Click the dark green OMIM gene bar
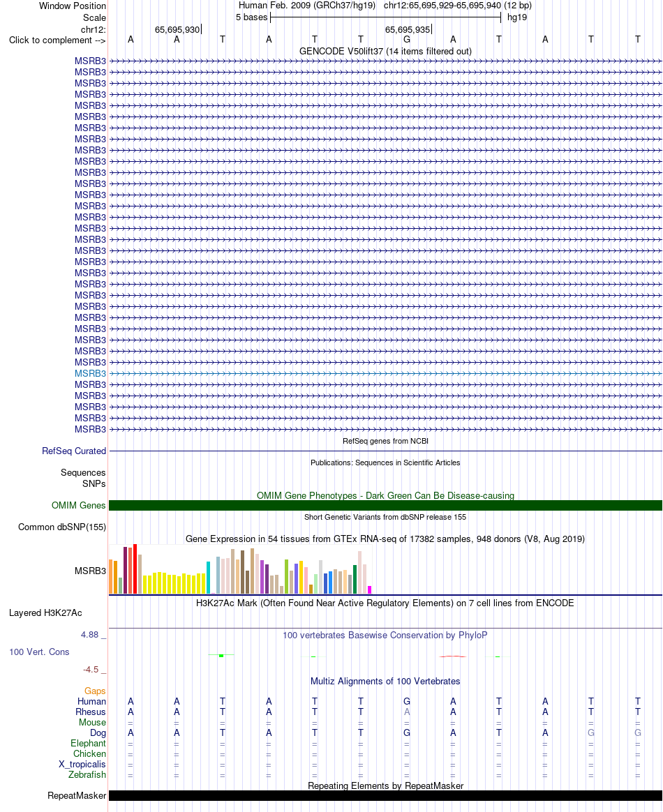This screenshot has width=663, height=812. pos(385,506)
